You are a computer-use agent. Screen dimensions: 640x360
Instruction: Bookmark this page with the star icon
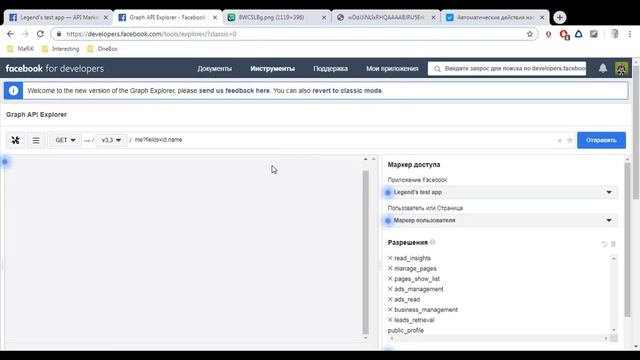coord(530,34)
